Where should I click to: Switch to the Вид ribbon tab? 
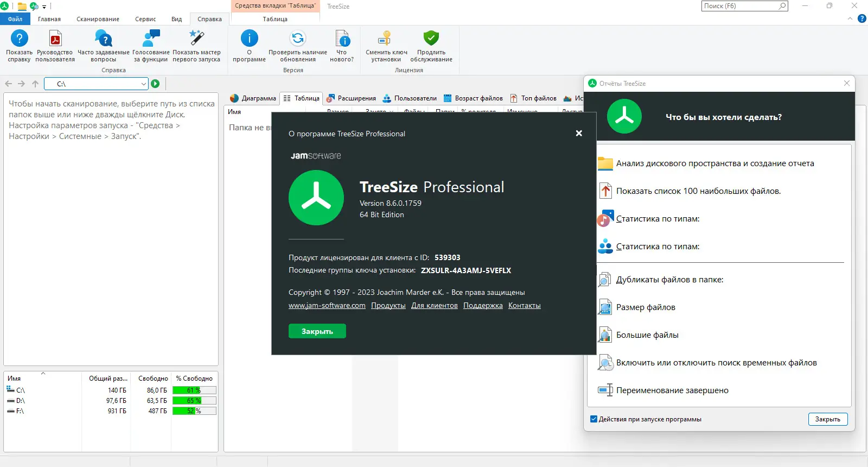tap(177, 19)
